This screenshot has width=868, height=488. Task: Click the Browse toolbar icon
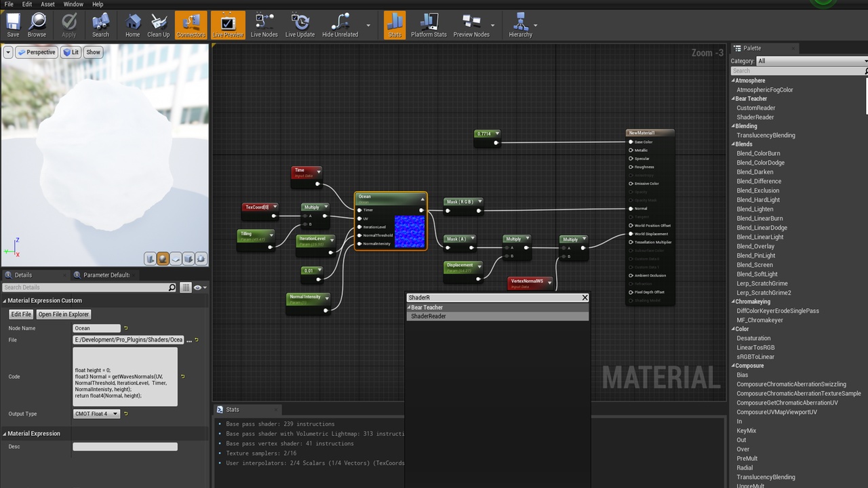[x=37, y=25]
